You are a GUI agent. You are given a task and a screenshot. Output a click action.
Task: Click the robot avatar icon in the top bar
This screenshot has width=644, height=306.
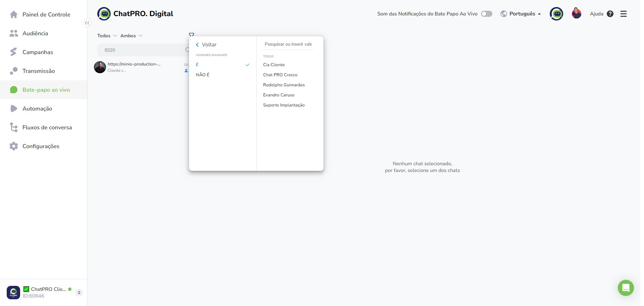[556, 14]
